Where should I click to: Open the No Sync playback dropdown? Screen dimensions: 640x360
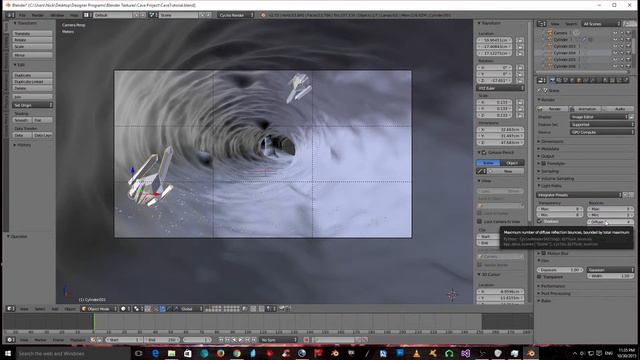(x=279, y=340)
